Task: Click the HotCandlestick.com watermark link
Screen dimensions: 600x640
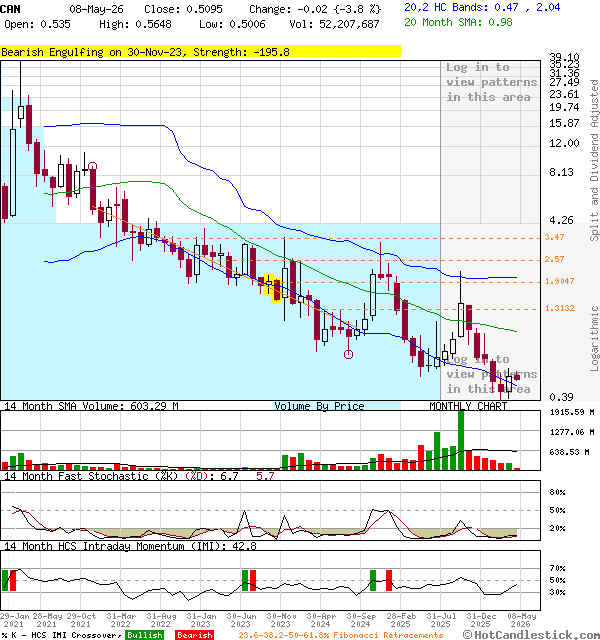Action: click(x=531, y=635)
